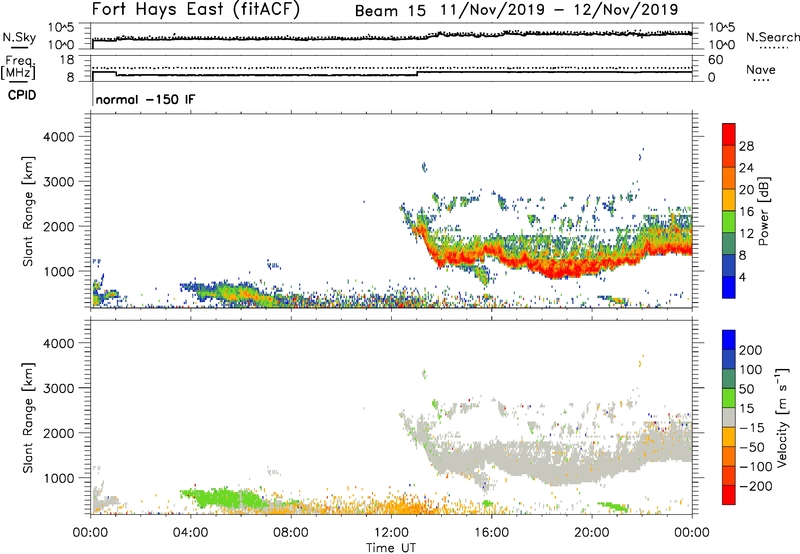Image resolution: width=800 pixels, height=554 pixels.
Task: Select the 'Beam 15' label
Action: (x=390, y=11)
